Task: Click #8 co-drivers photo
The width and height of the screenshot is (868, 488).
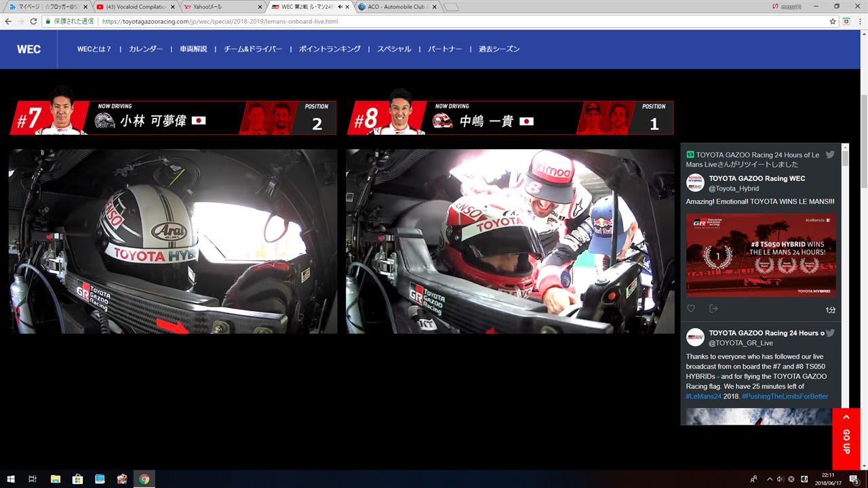Action: pyautogui.click(x=606, y=119)
